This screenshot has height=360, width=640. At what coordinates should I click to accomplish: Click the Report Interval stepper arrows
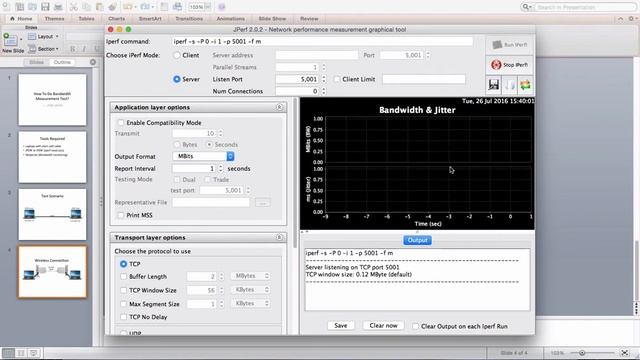coord(221,168)
